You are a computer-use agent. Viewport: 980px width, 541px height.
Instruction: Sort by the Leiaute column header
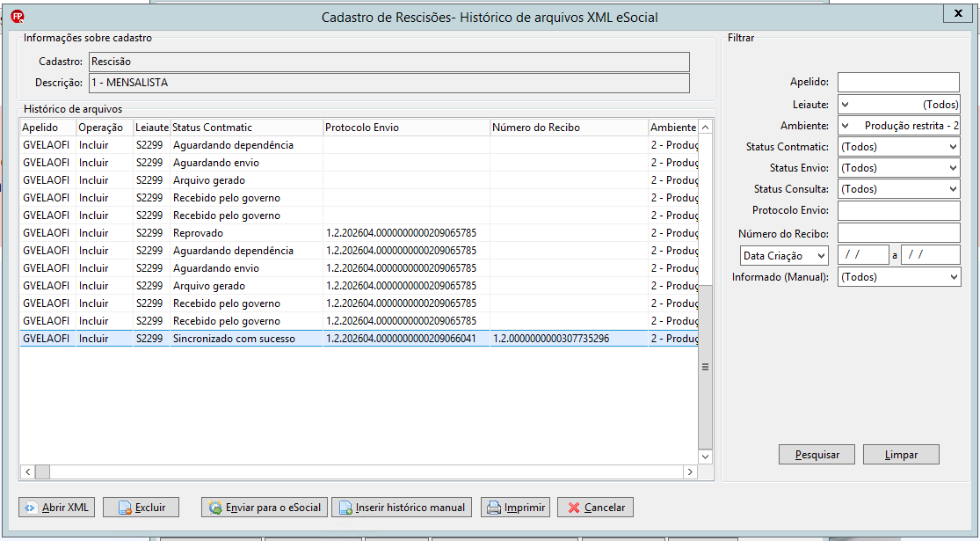(152, 128)
